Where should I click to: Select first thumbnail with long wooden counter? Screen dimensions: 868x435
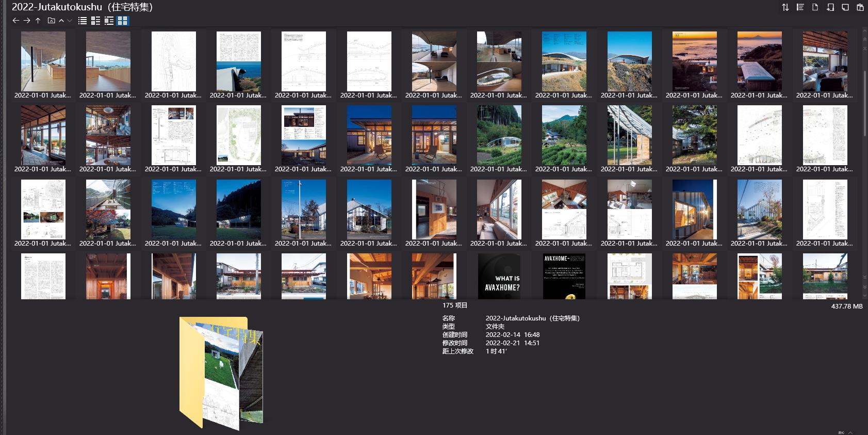click(43, 61)
